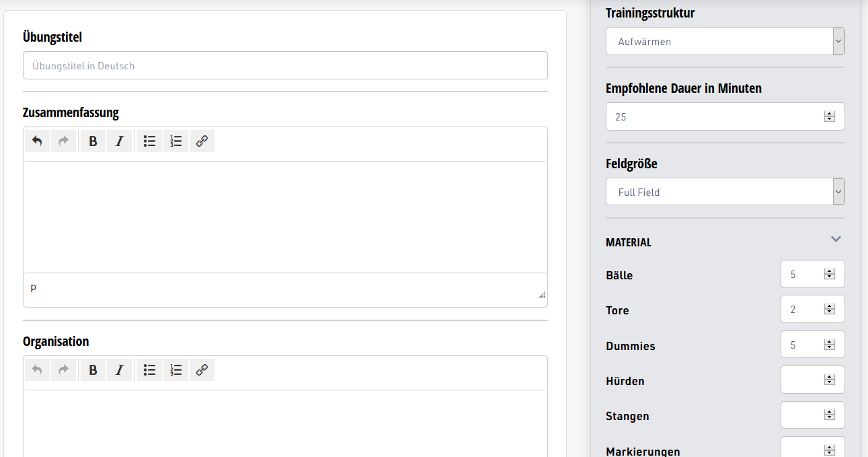Image resolution: width=868 pixels, height=457 pixels.
Task: Click the Stangen quantity field
Action: pyautogui.click(x=812, y=415)
